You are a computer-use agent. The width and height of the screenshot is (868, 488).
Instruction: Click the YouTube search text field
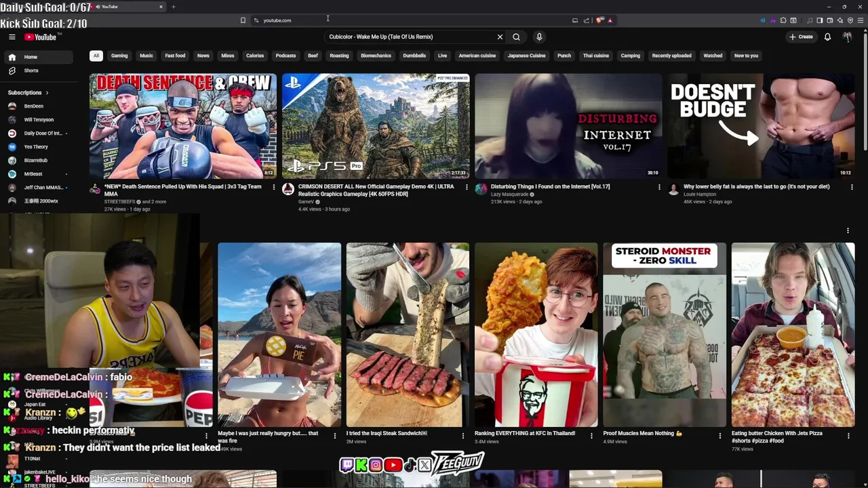click(410, 37)
